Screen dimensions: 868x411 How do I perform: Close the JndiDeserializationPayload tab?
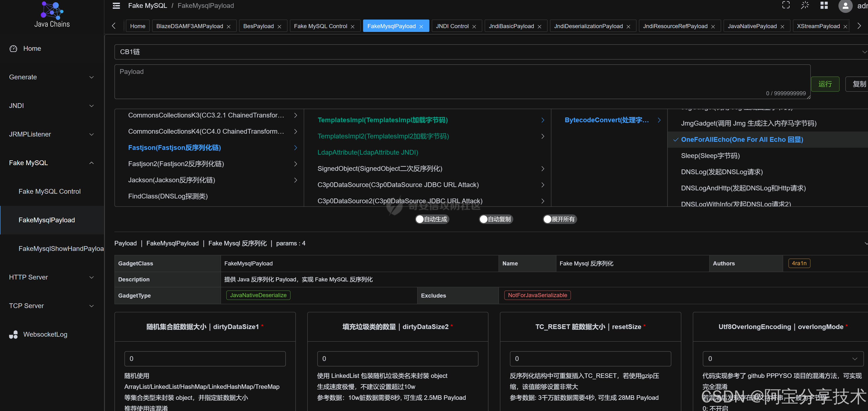tap(628, 27)
